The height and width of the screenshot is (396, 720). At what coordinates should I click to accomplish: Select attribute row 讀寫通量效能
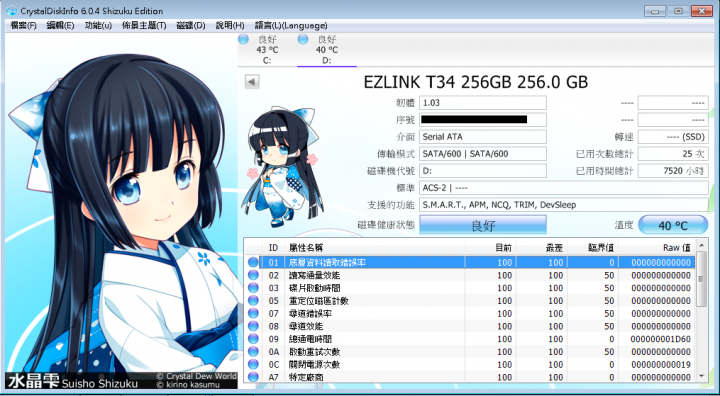pyautogui.click(x=470, y=275)
